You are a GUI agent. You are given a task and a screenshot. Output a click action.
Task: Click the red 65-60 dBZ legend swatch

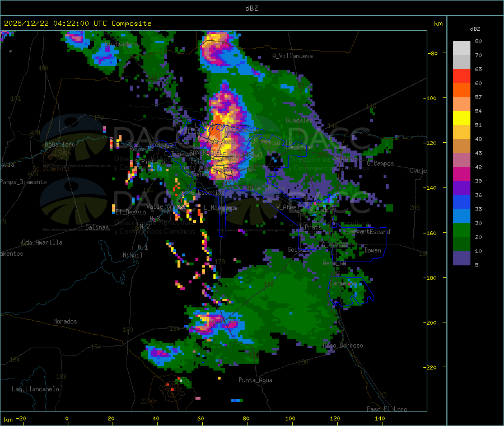tap(461, 76)
